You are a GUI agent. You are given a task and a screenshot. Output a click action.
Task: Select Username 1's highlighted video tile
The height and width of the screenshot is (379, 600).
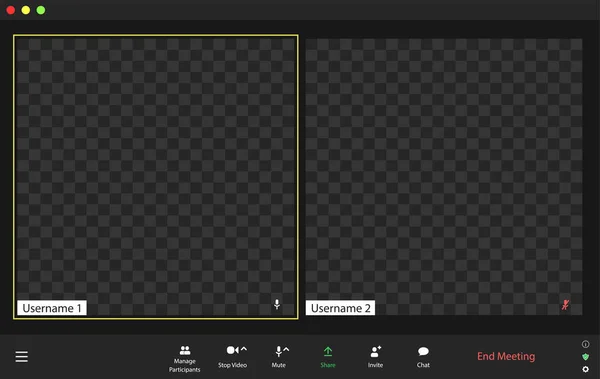point(156,176)
